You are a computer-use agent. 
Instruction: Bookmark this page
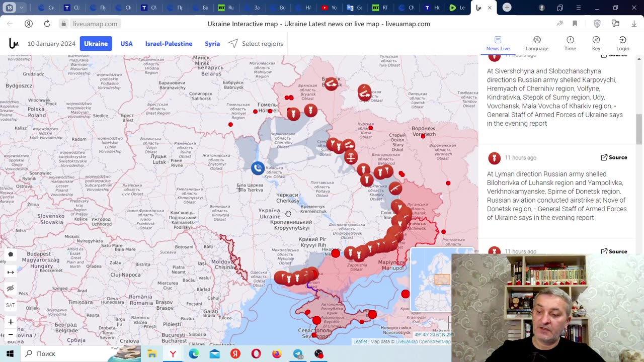[x=575, y=24]
